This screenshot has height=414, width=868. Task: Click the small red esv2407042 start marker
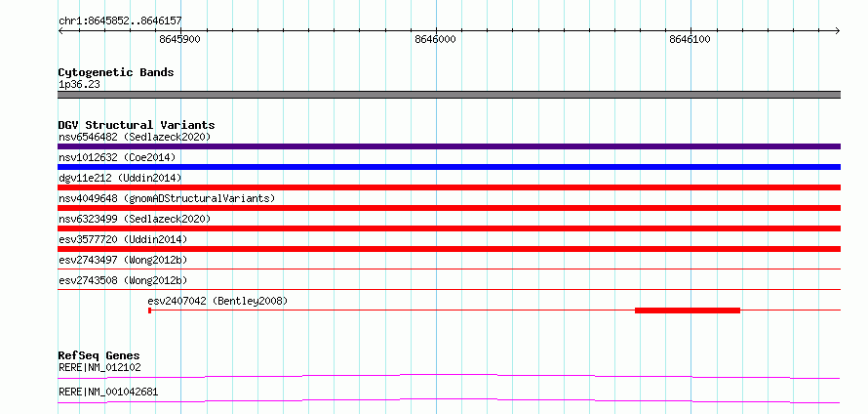click(x=149, y=310)
